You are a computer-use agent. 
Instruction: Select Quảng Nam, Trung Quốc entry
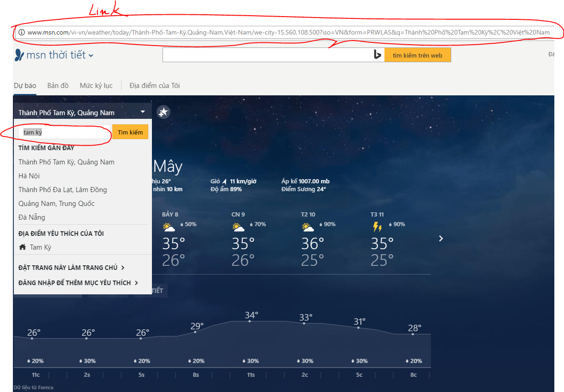tap(56, 204)
